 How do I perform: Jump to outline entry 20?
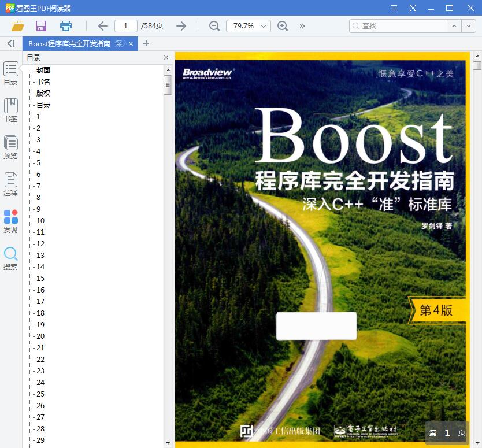[x=40, y=336]
